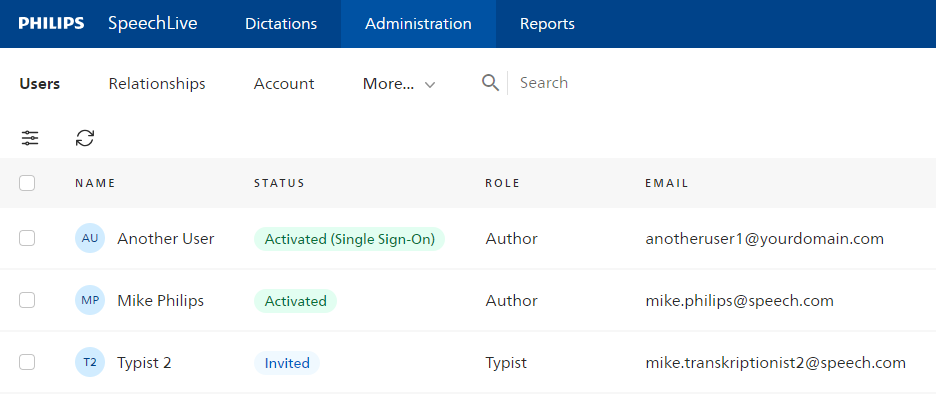Switch to the Users sub-tab
Screen dimensions: 936x399
pyautogui.click(x=39, y=84)
